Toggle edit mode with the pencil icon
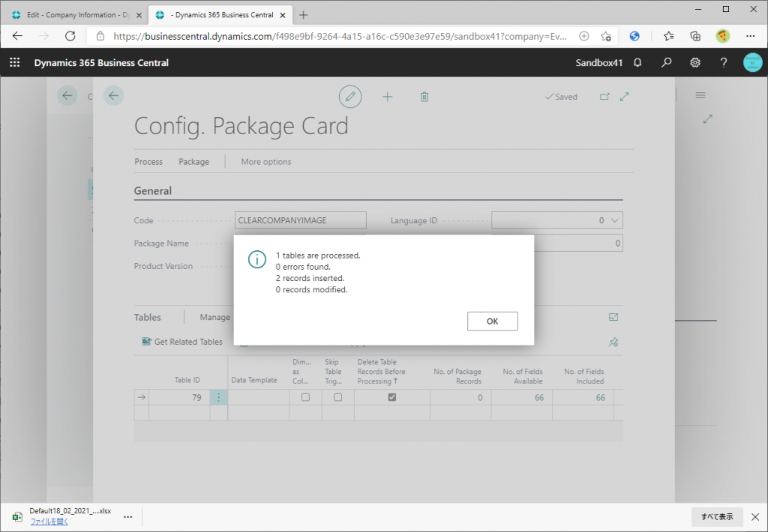Image resolution: width=768 pixels, height=532 pixels. tap(350, 97)
